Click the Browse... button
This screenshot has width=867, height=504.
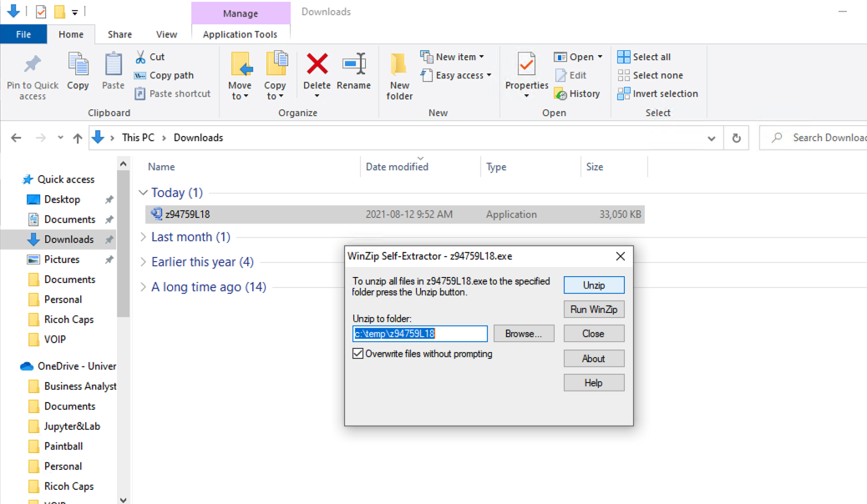tap(524, 334)
